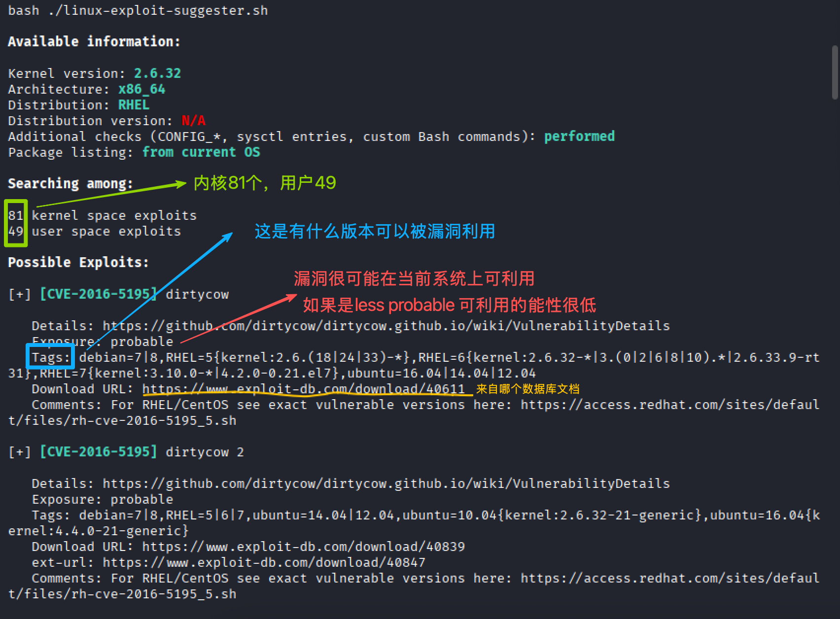Click the red N/A distribution version
This screenshot has height=619, width=840.
click(x=193, y=121)
